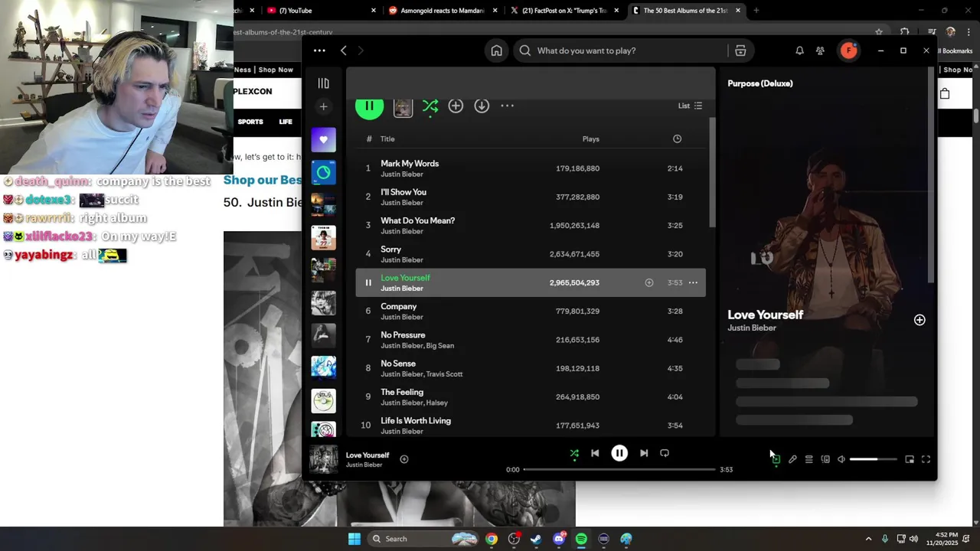The image size is (980, 551).
Task: Toggle repeat mode
Action: [x=665, y=453]
